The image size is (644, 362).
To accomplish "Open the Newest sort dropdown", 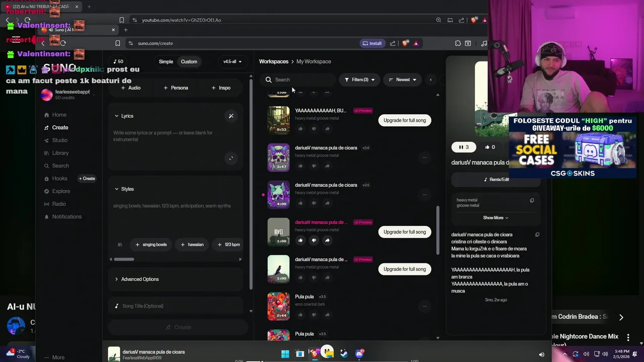I will [x=403, y=79].
